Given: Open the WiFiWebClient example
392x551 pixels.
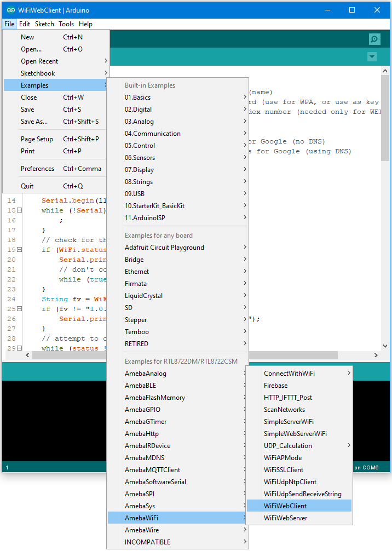Looking at the screenshot, I should 299,506.
